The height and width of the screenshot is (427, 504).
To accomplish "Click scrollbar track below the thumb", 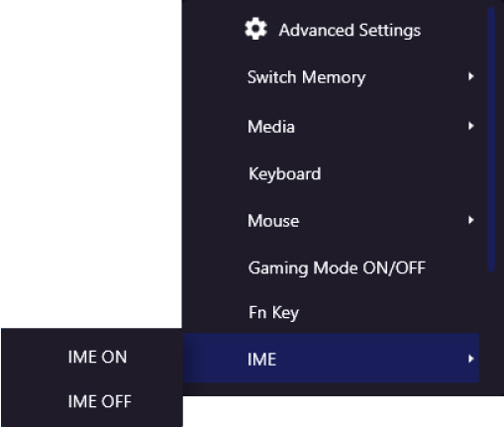I will click(x=491, y=330).
